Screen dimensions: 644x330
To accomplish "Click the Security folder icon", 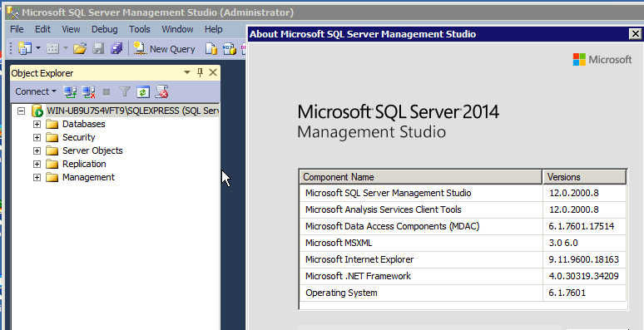I will 52,137.
